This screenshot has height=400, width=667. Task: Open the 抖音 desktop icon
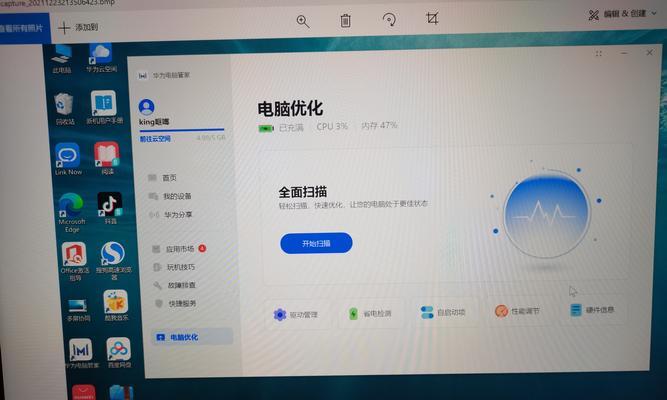(x=110, y=208)
